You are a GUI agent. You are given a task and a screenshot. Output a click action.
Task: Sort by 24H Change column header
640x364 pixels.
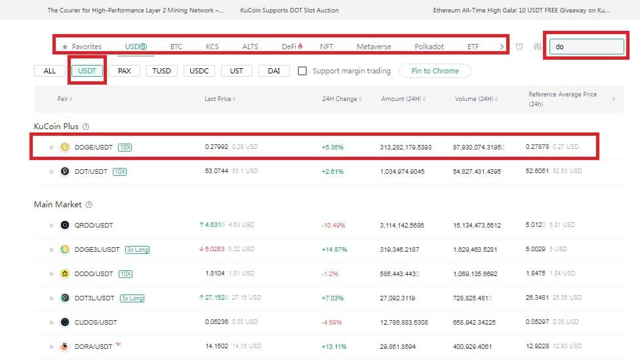342,99
